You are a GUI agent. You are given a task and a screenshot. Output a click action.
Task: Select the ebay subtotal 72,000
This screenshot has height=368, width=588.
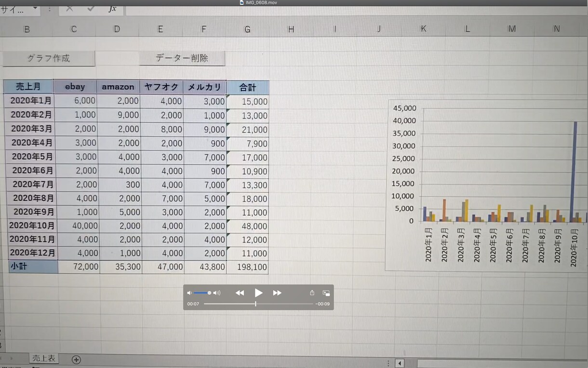pos(79,267)
